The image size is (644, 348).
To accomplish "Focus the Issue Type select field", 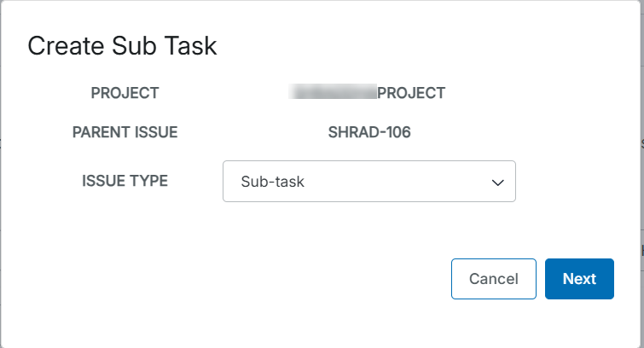I will tap(368, 182).
